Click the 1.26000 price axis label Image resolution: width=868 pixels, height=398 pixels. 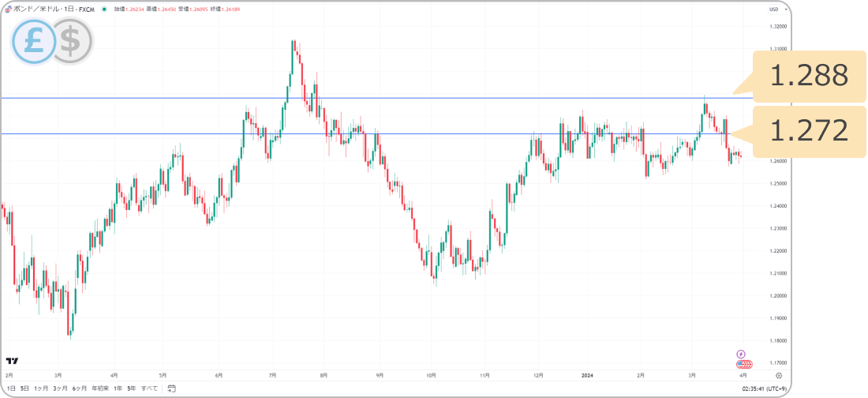pos(779,161)
